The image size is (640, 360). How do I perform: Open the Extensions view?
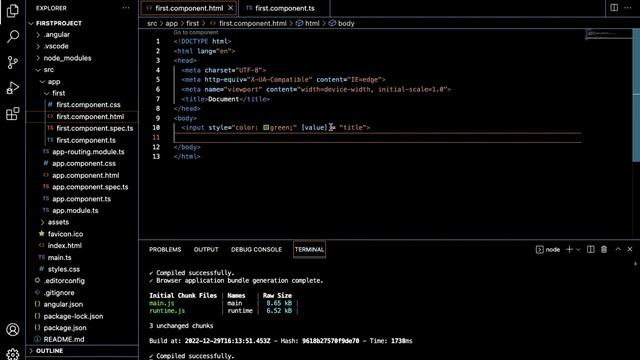click(13, 113)
